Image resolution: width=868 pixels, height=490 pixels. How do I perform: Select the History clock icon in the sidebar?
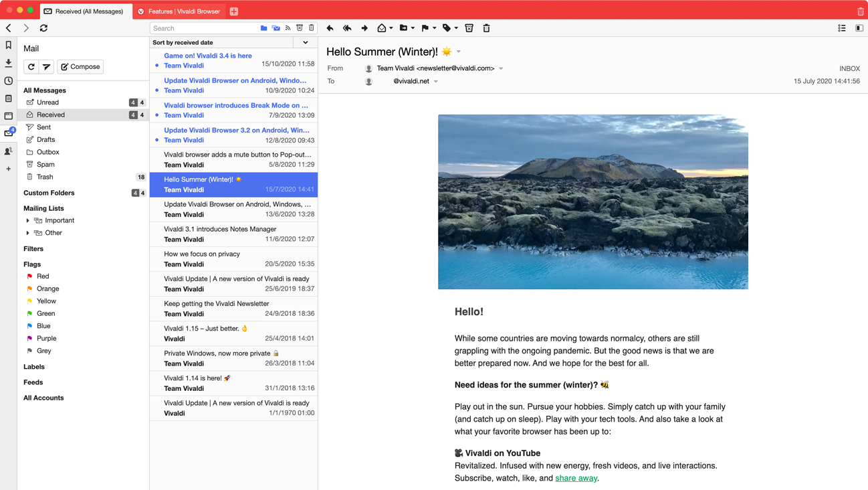[x=8, y=81]
